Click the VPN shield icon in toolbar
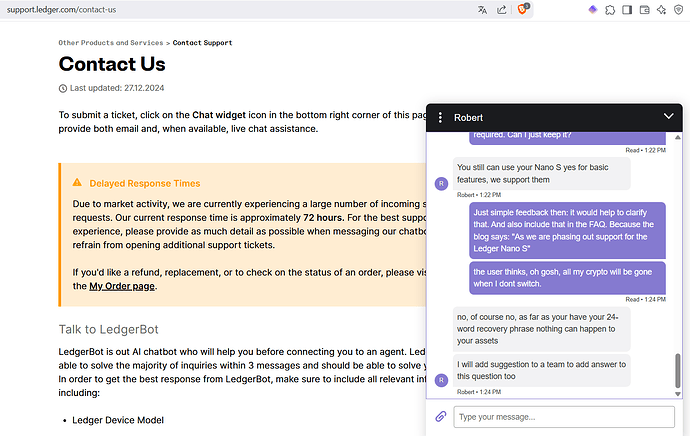 coord(679,10)
